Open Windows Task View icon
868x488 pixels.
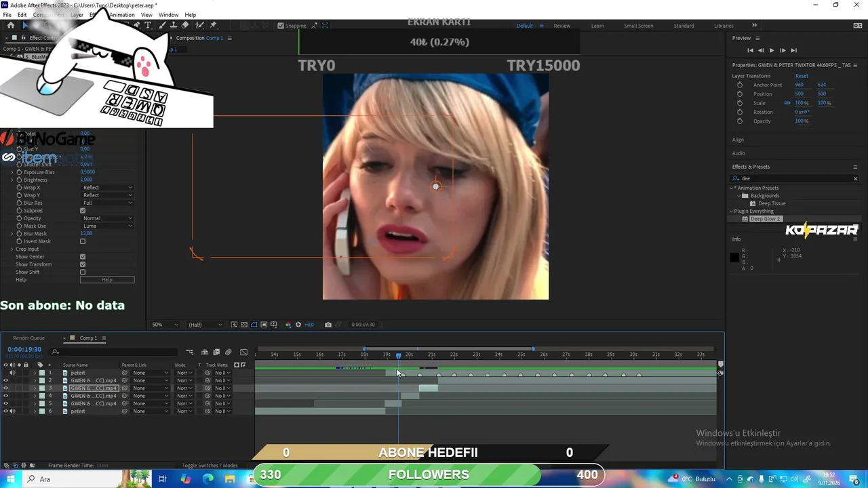click(163, 479)
